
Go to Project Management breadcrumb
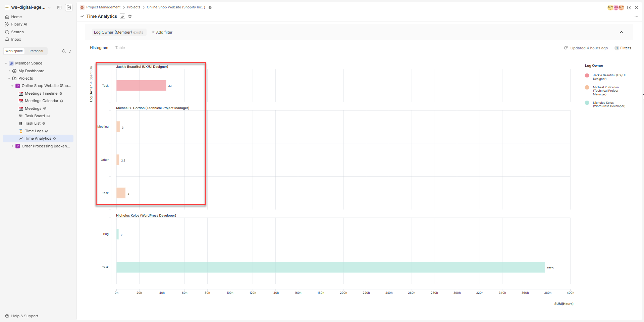103,7
